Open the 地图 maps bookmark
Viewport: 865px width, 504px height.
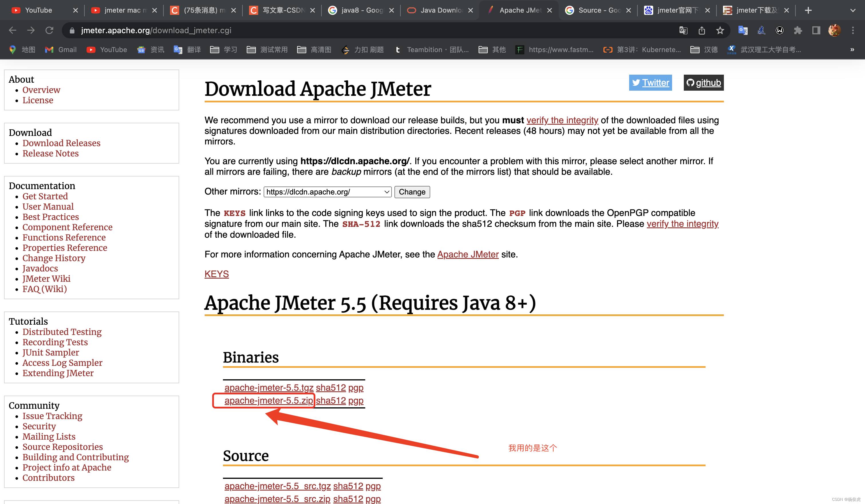(x=22, y=50)
